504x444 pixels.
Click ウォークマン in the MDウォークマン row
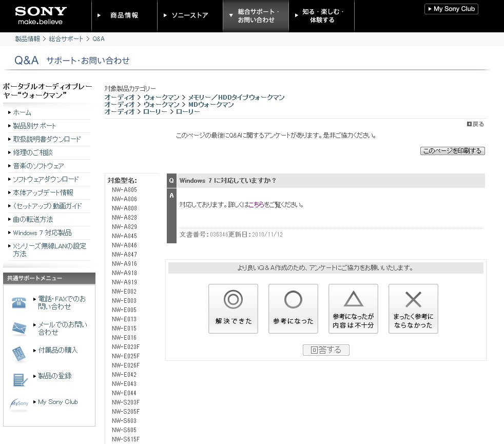161,105
